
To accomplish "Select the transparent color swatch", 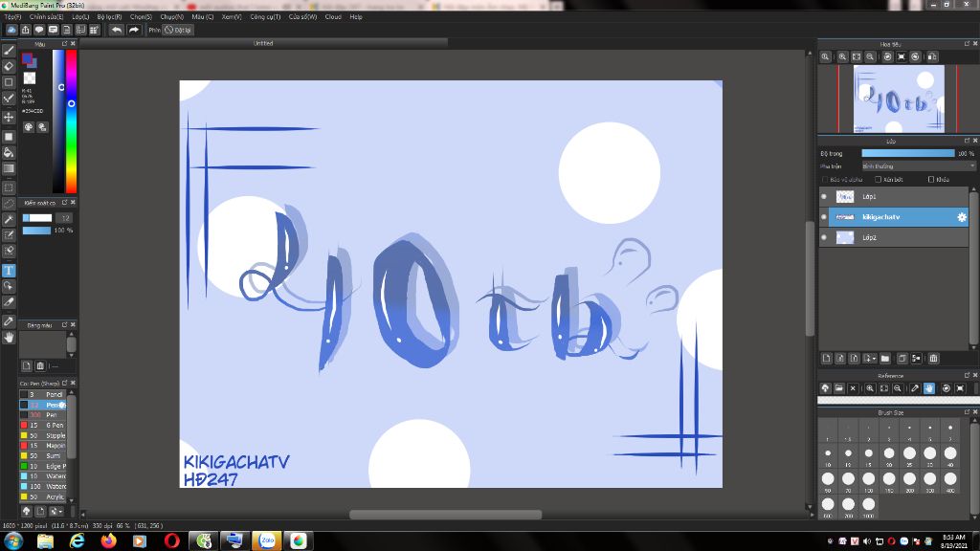I will click(x=30, y=78).
